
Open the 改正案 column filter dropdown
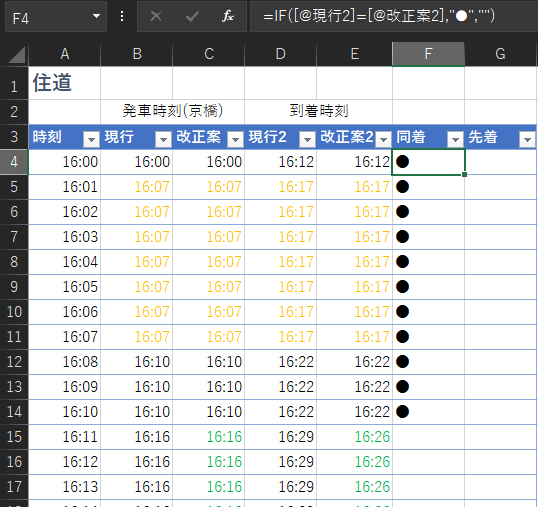pyautogui.click(x=235, y=139)
